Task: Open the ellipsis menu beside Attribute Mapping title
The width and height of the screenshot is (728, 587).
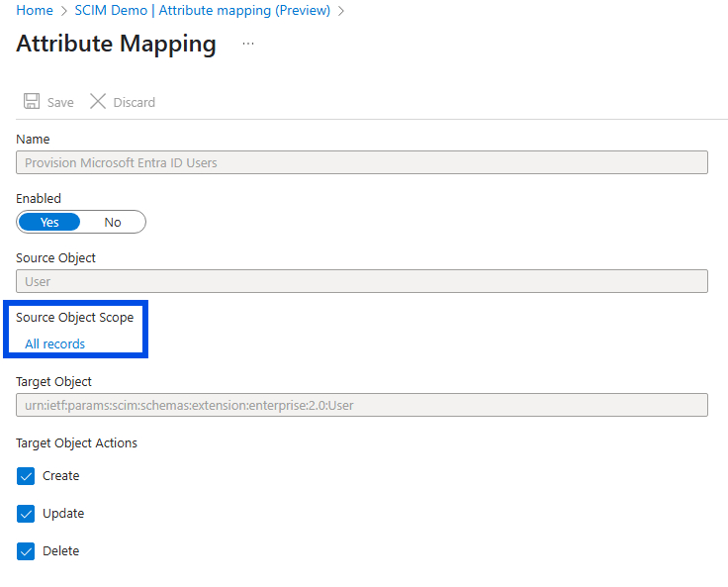Action: coord(248,45)
